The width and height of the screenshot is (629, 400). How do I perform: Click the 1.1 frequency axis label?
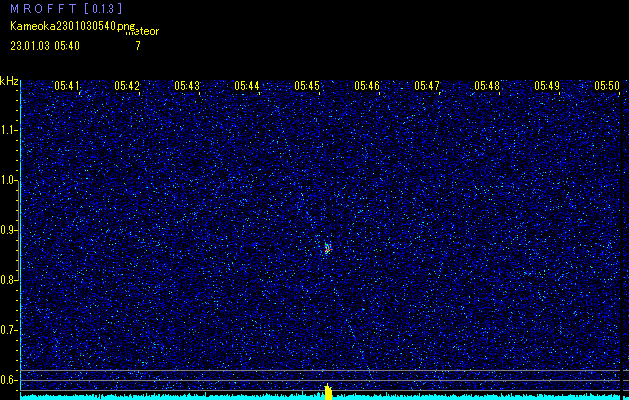point(9,130)
